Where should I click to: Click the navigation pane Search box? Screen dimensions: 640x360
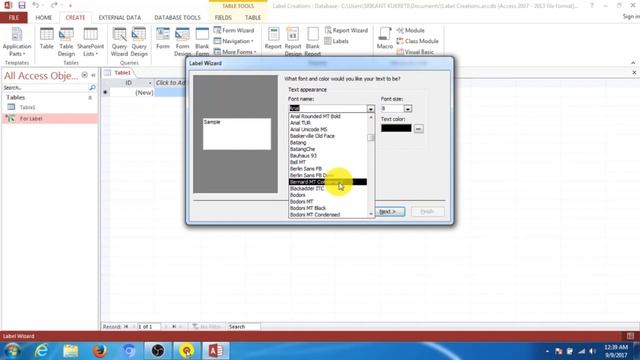tap(46, 88)
